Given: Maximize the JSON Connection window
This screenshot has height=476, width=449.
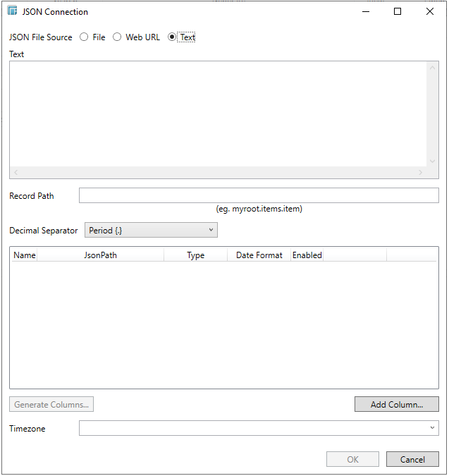Looking at the screenshot, I should pos(398,11).
